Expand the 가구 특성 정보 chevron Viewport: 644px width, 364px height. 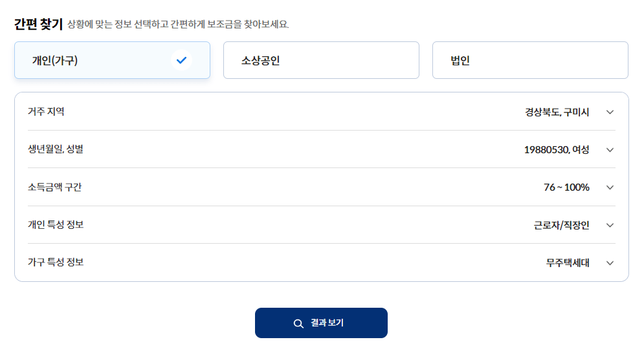tap(610, 263)
